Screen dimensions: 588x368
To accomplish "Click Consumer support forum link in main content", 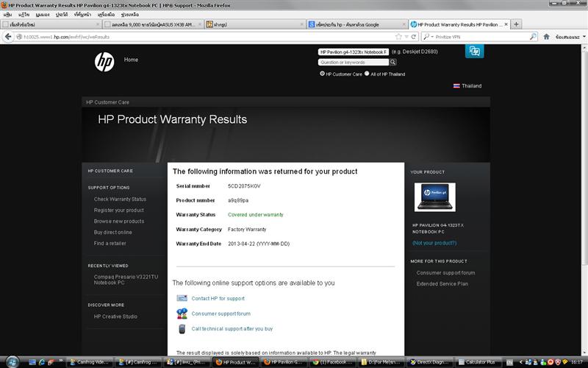I will click(x=221, y=314).
